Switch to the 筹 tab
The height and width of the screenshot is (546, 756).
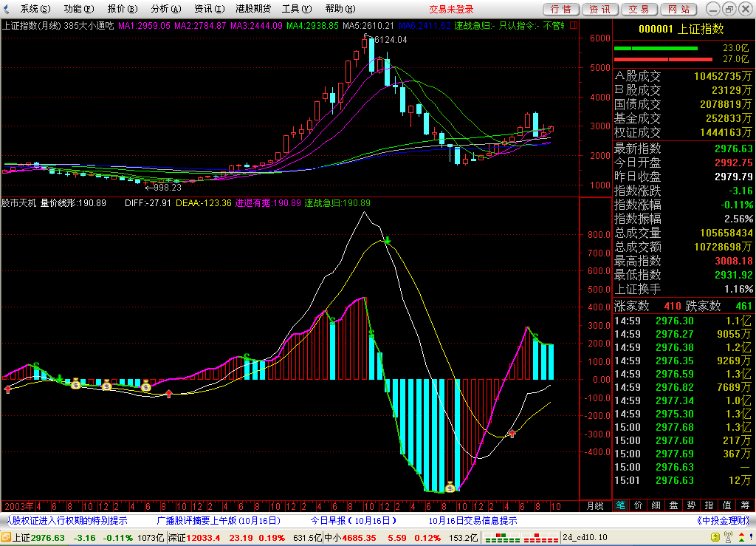(745, 505)
